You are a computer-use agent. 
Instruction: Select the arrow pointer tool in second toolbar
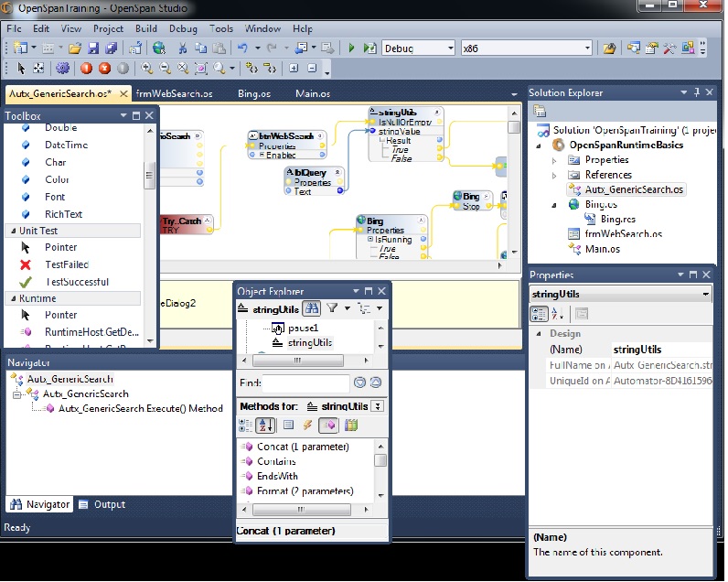tap(21, 69)
